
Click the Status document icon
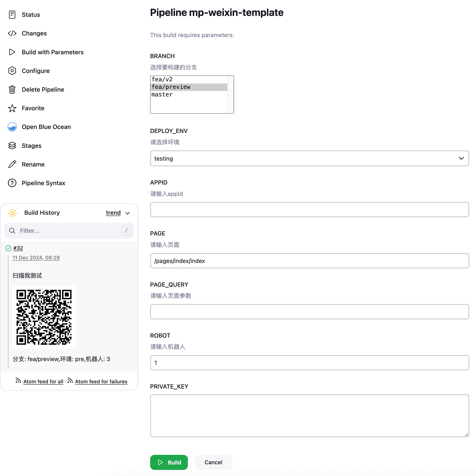(x=12, y=15)
